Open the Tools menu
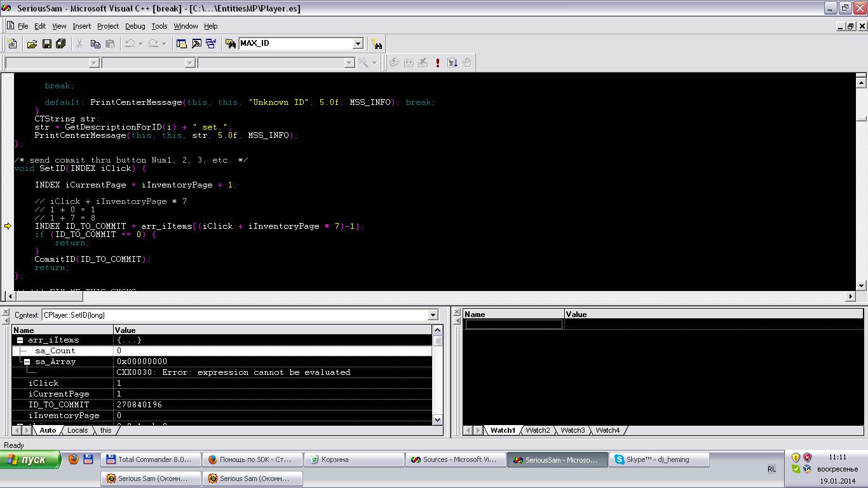Viewport: 868px width, 488px height. click(159, 26)
